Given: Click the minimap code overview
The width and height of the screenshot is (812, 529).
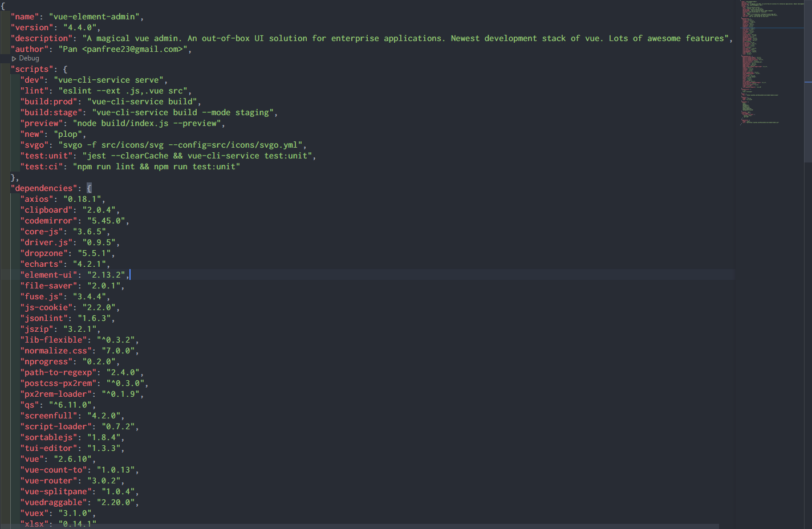Looking at the screenshot, I should pos(773,63).
